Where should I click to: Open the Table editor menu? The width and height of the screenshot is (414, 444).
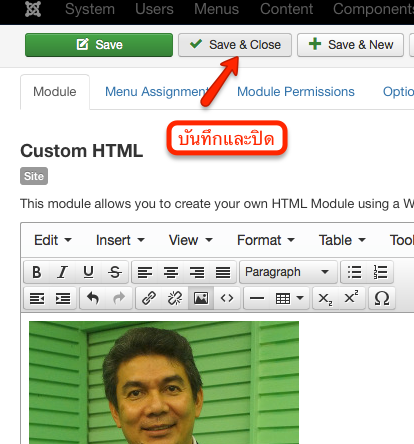[342, 240]
